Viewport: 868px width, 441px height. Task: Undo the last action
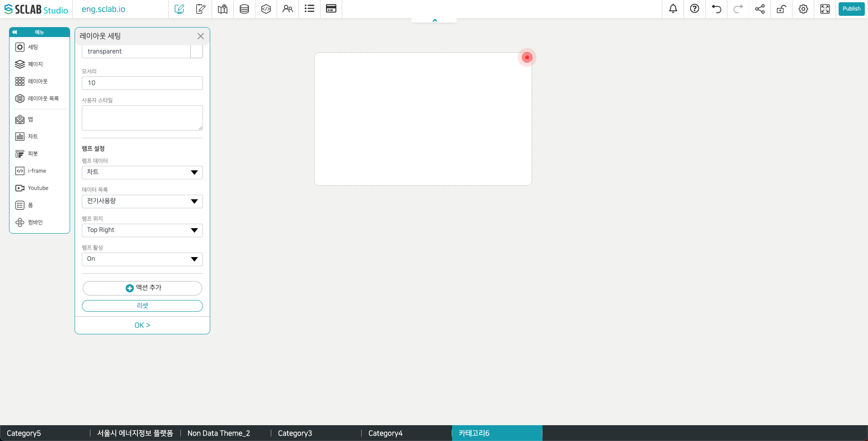(717, 9)
